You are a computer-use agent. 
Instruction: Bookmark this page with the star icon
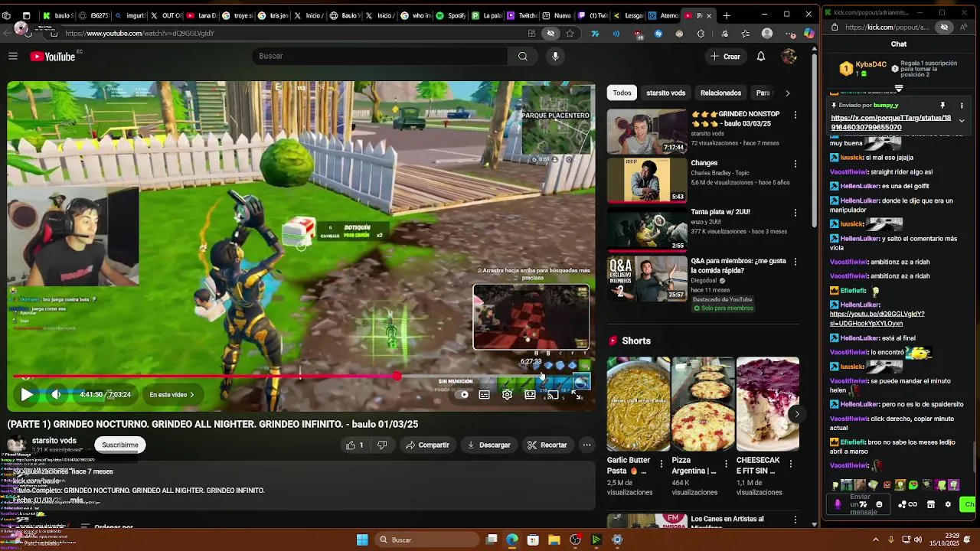[570, 33]
